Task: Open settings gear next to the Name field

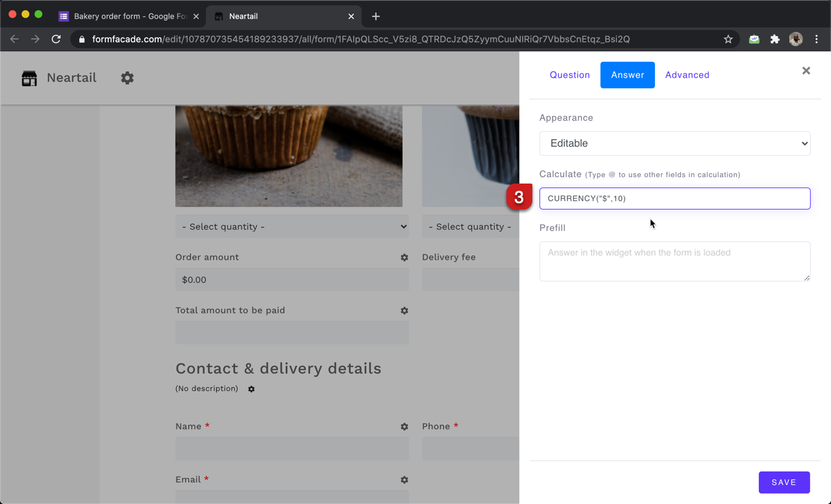Action: pos(404,427)
